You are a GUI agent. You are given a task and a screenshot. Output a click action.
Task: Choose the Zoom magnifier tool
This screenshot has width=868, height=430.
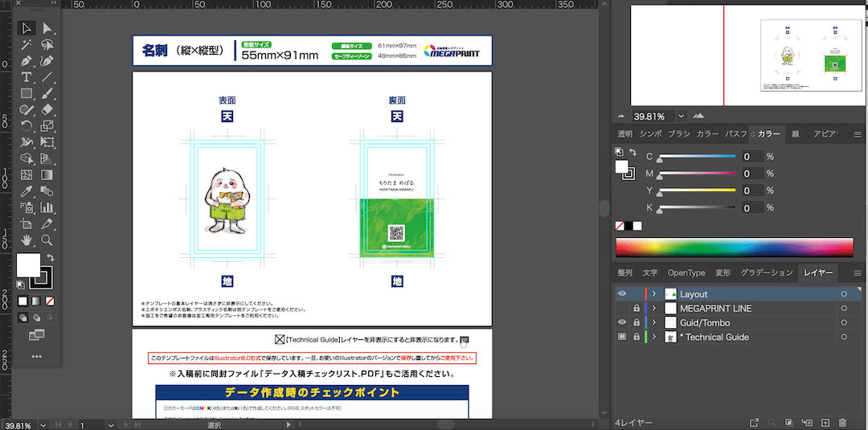point(47,240)
